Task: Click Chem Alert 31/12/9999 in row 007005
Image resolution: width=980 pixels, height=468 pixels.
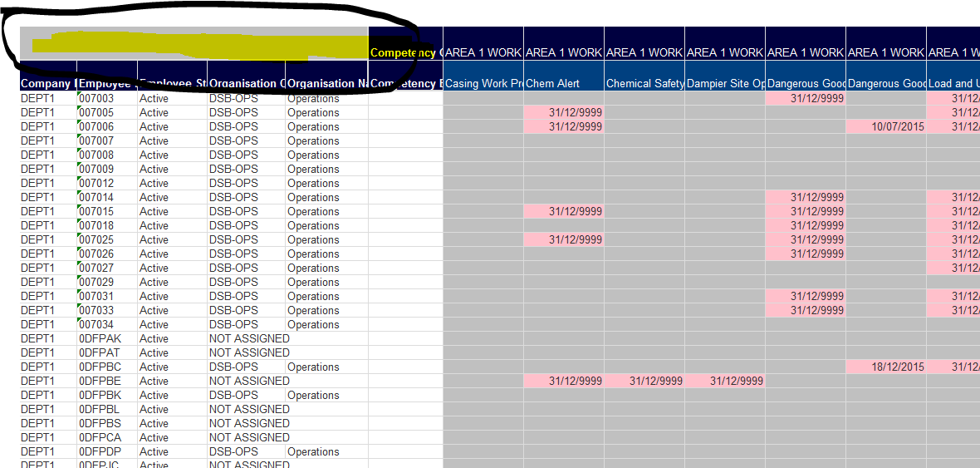Action: (x=564, y=112)
